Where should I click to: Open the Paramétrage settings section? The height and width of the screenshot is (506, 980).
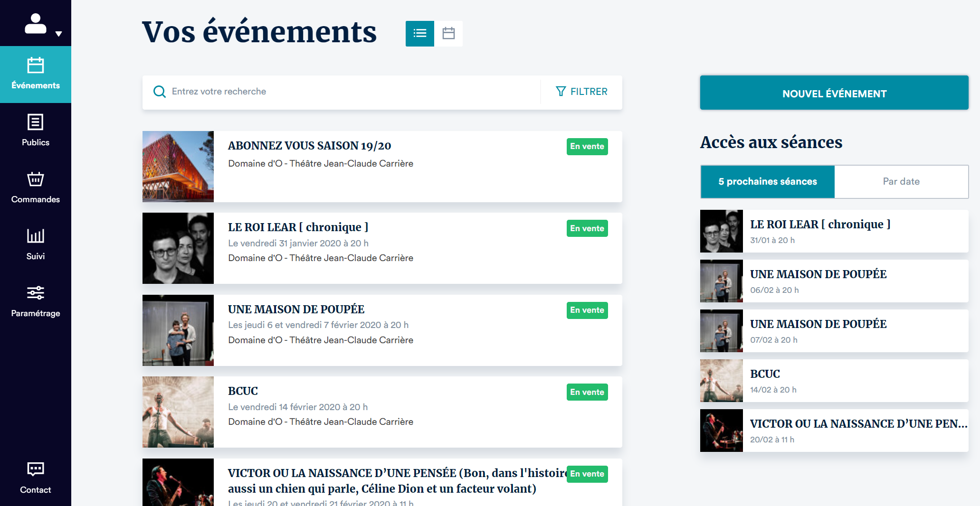click(x=36, y=301)
